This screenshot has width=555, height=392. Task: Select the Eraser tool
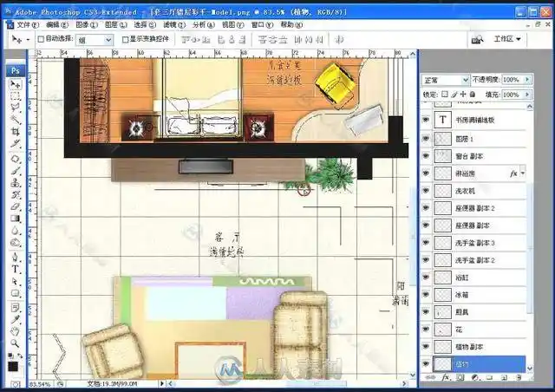tap(15, 206)
